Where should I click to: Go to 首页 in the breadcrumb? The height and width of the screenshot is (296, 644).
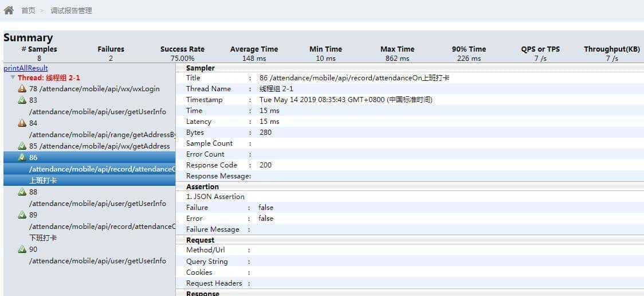pyautogui.click(x=28, y=11)
